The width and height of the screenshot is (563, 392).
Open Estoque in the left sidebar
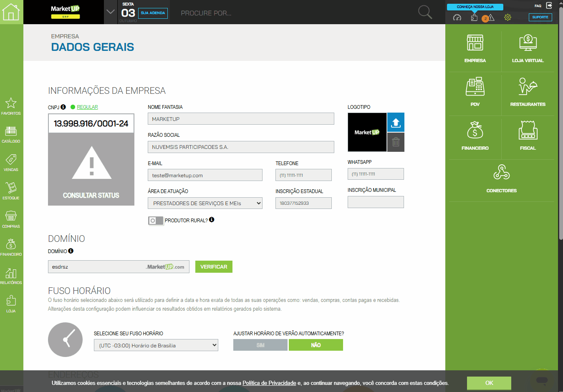coord(11,191)
